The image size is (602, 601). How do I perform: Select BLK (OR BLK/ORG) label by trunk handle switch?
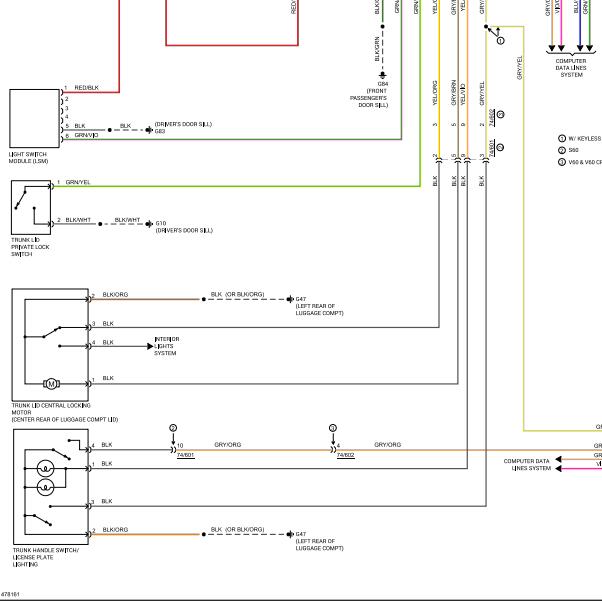pyautogui.click(x=237, y=529)
